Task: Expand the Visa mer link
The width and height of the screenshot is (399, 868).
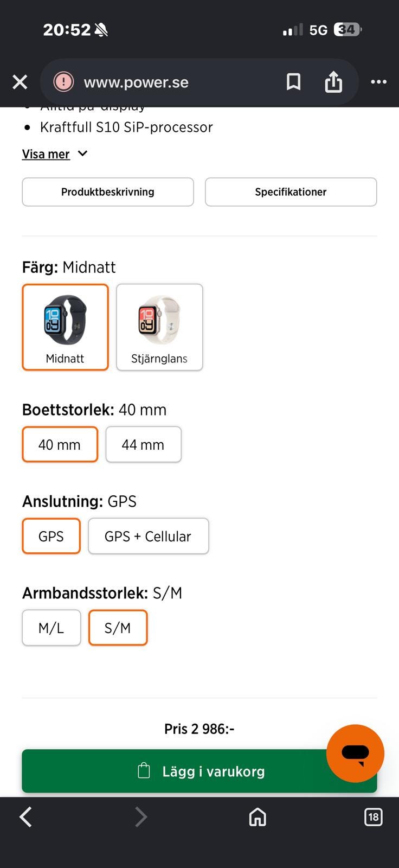Action: point(46,154)
